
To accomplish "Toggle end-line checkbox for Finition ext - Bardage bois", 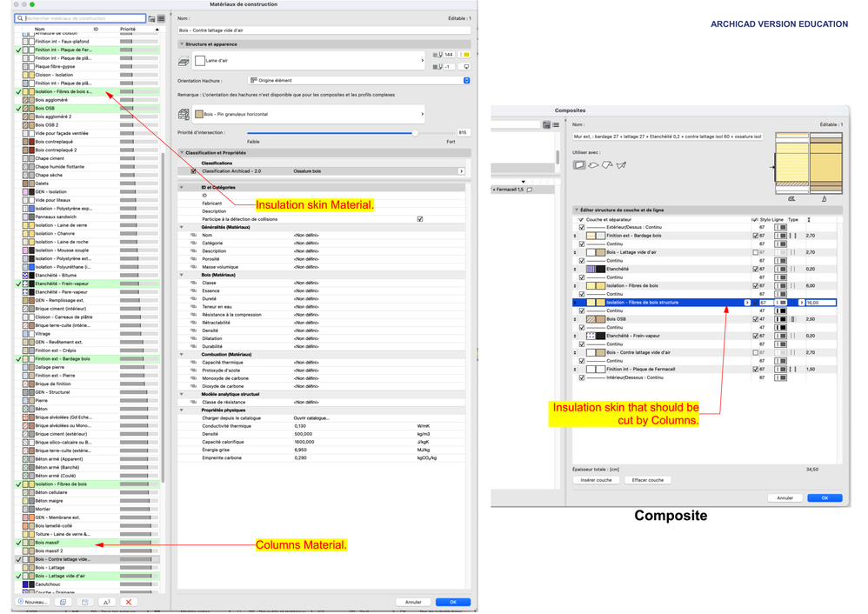I will point(756,236).
